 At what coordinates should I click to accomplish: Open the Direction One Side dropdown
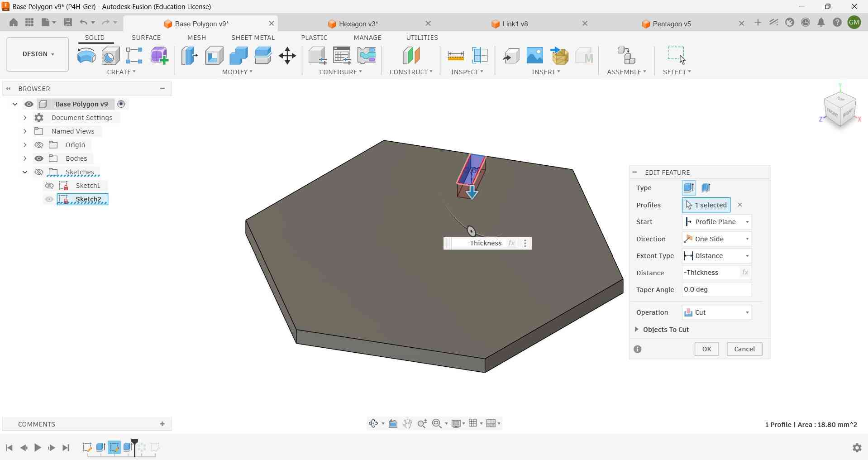tap(717, 239)
